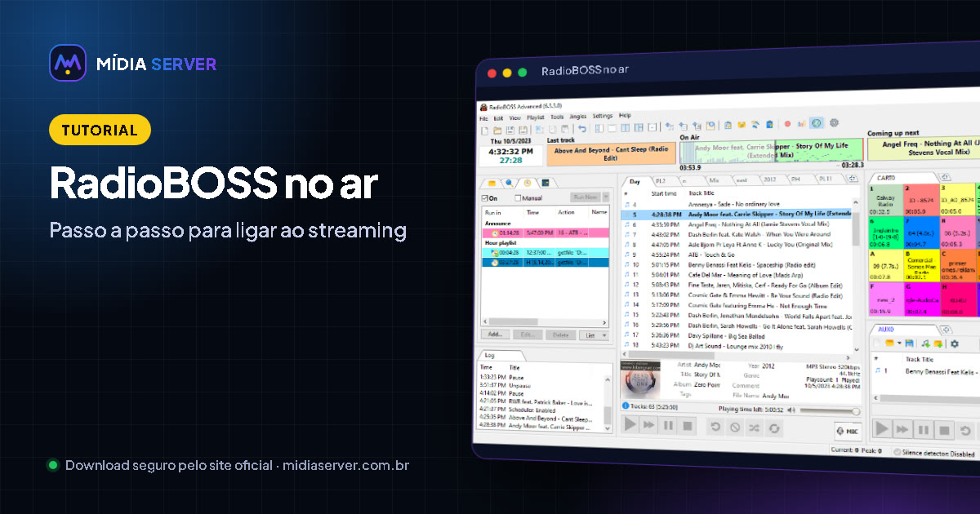980x514 pixels.
Task: Click the yellow folder icon in AUX0 panel
Action: (x=889, y=343)
